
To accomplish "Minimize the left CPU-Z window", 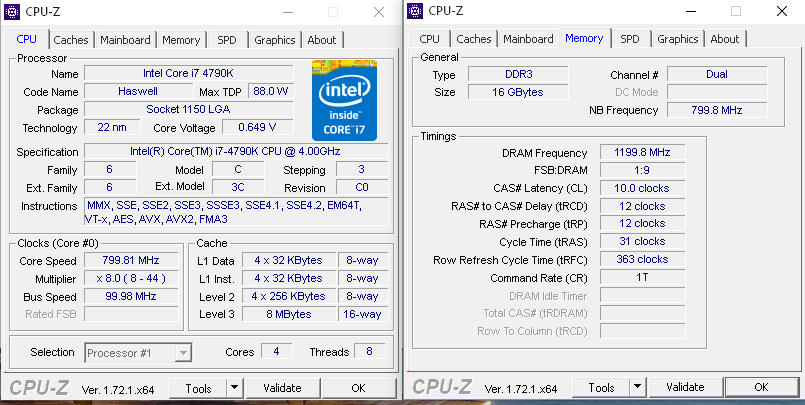I will coord(289,12).
